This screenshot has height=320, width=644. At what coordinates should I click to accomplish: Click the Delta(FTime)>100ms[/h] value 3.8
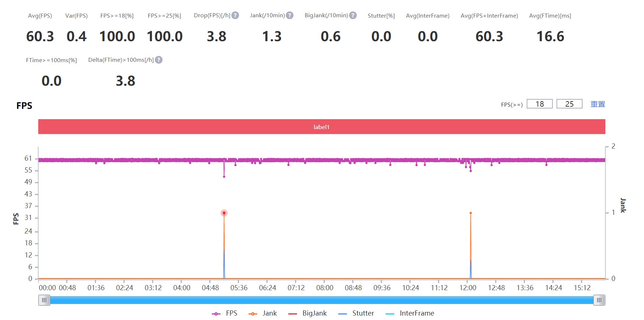(125, 81)
